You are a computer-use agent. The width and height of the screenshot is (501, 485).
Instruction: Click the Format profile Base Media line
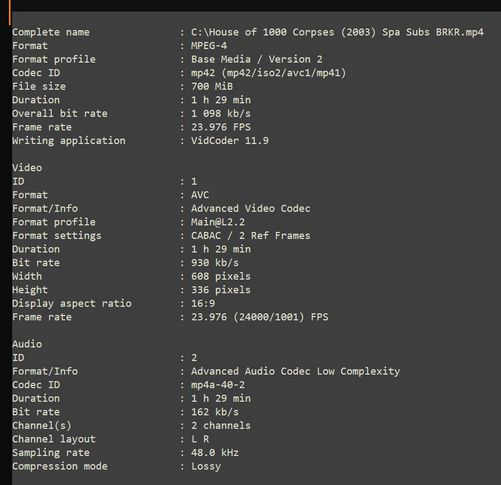pos(257,59)
